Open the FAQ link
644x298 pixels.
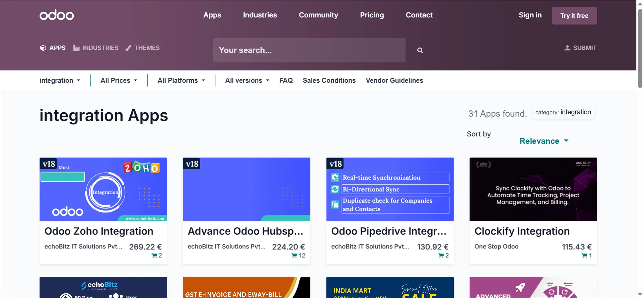286,80
